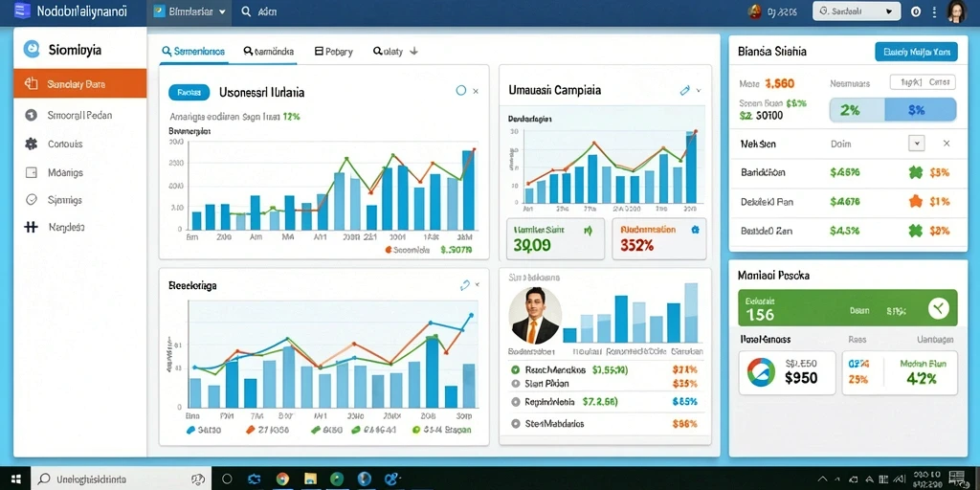980x490 pixels.
Task: Open the G. Sardaali dropdown in top bar
Action: (857, 11)
